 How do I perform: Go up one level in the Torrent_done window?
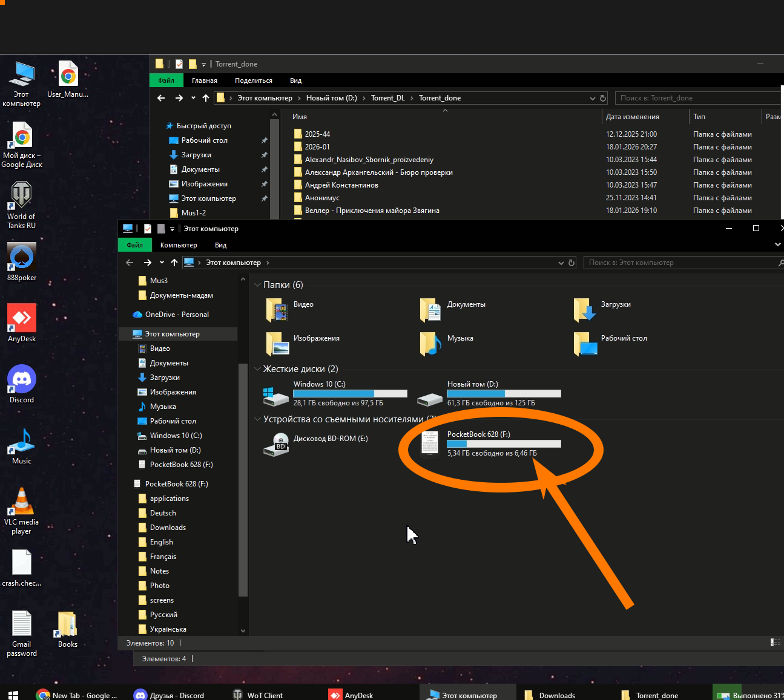click(x=206, y=98)
